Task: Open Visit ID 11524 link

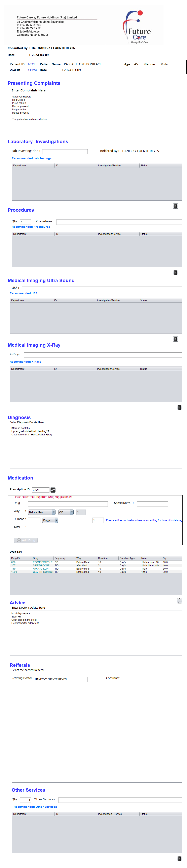Action: tap(32, 70)
